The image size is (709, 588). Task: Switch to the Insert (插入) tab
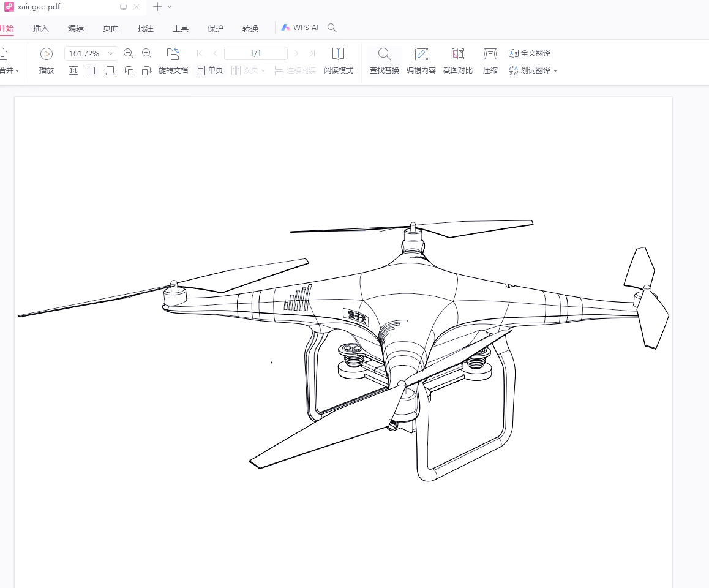pyautogui.click(x=41, y=28)
